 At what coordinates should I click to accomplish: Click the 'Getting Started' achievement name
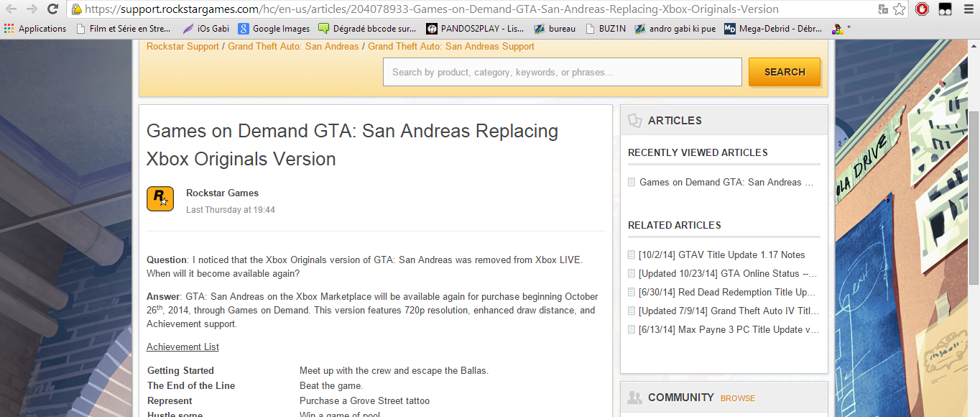tap(180, 371)
